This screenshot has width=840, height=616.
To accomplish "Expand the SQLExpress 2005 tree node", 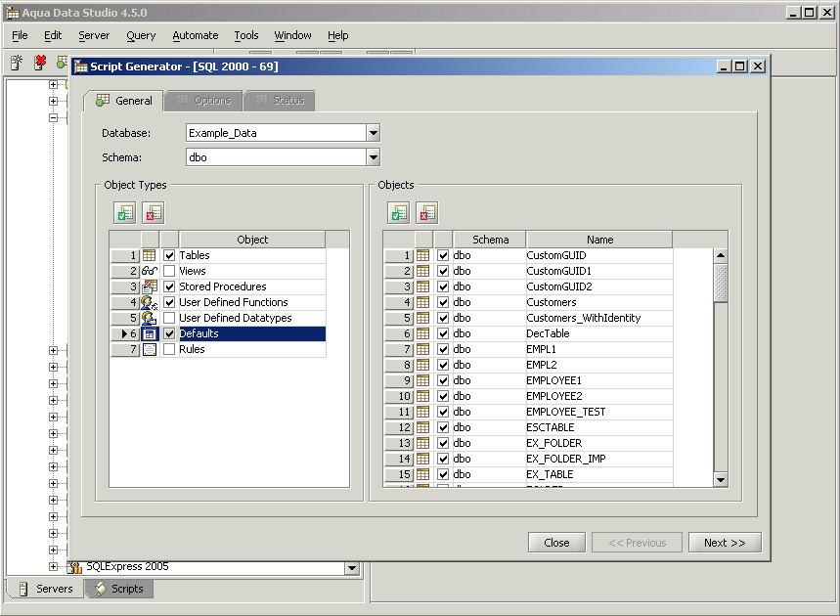I will click(x=53, y=567).
